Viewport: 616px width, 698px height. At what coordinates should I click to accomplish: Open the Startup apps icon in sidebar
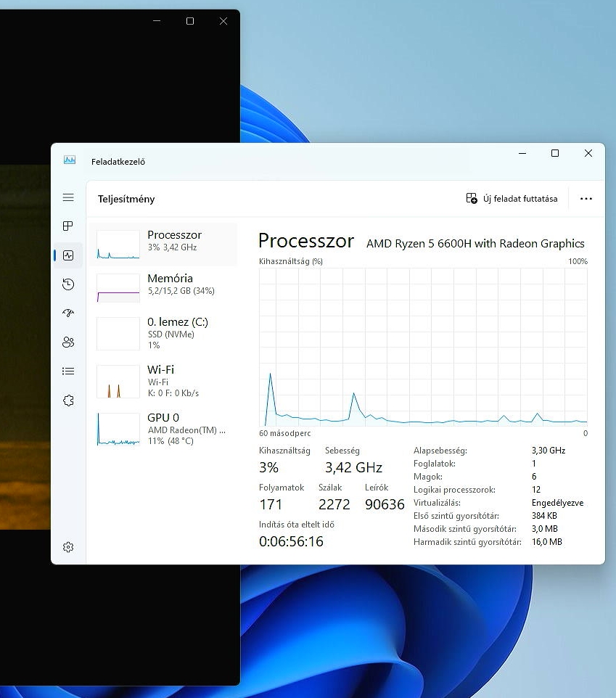coord(68,313)
